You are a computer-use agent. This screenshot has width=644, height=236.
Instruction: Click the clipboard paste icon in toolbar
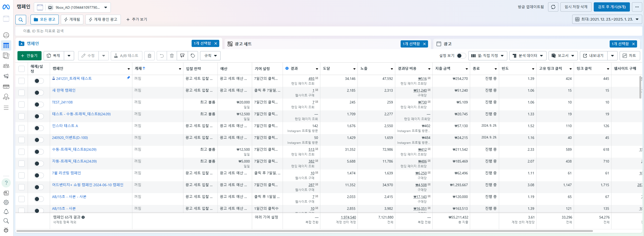coord(150,56)
